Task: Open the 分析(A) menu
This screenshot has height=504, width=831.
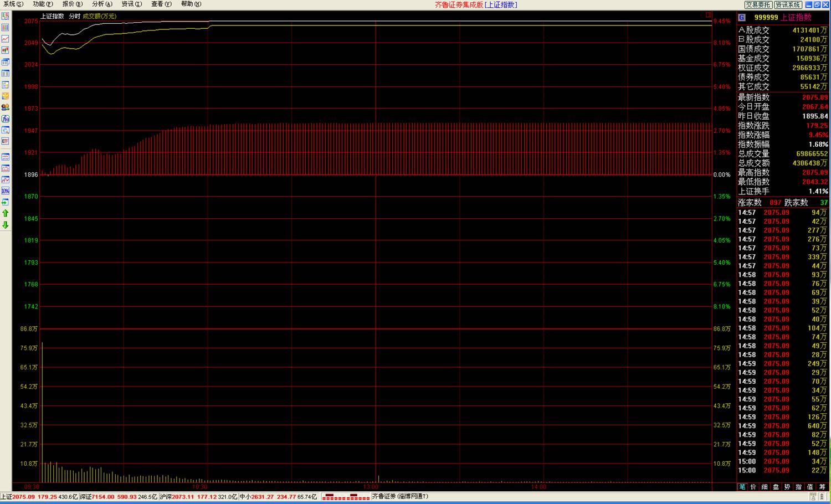Action: [102, 4]
